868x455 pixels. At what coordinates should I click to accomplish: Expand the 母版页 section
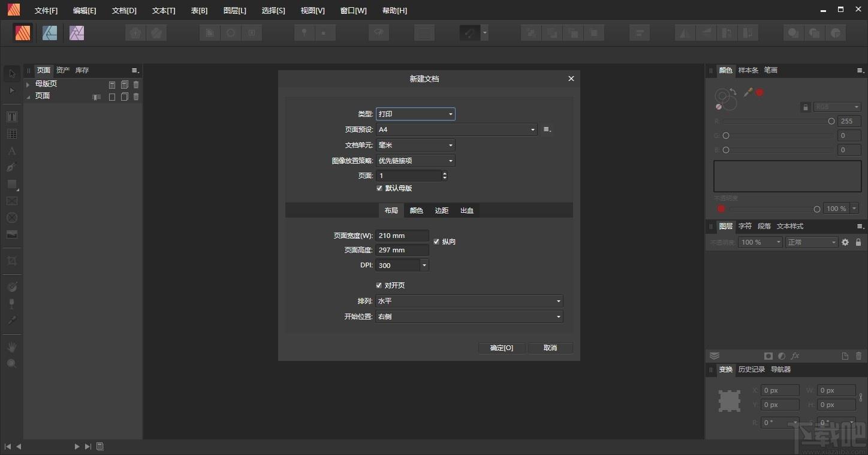(28, 85)
